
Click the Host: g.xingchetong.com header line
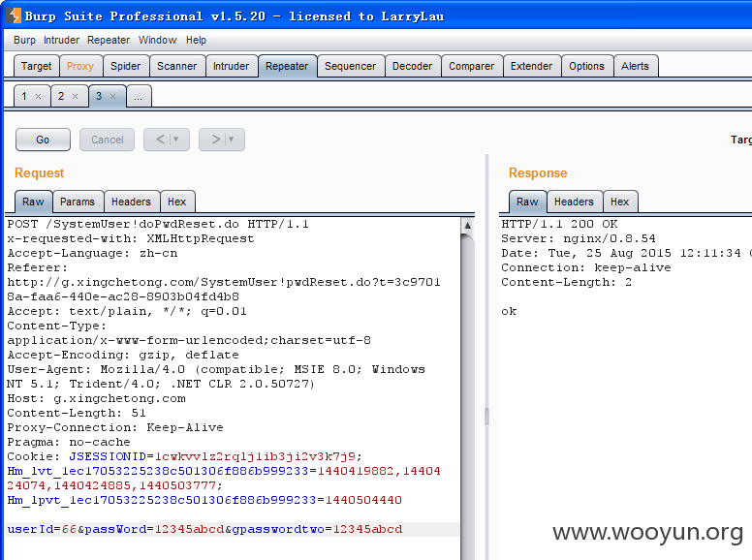[96, 398]
